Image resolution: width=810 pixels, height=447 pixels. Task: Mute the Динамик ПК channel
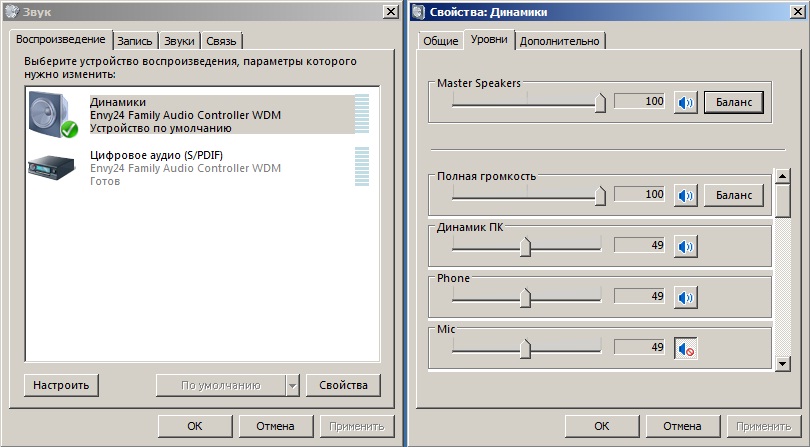(x=685, y=246)
